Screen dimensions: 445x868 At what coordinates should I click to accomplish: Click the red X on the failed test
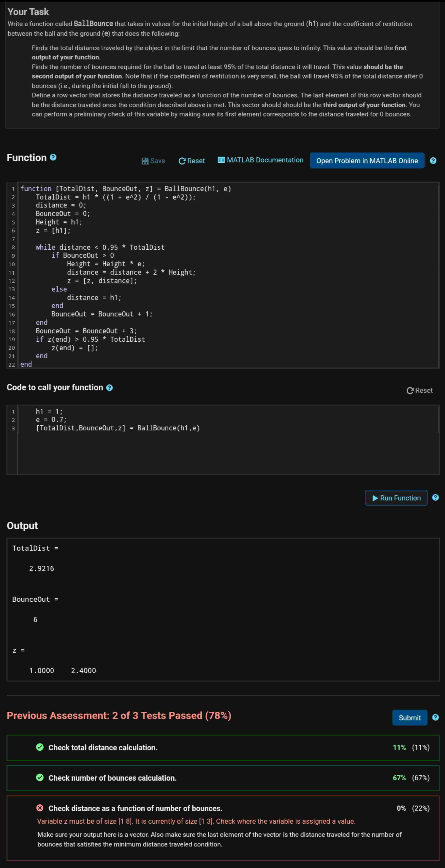pyautogui.click(x=40, y=808)
